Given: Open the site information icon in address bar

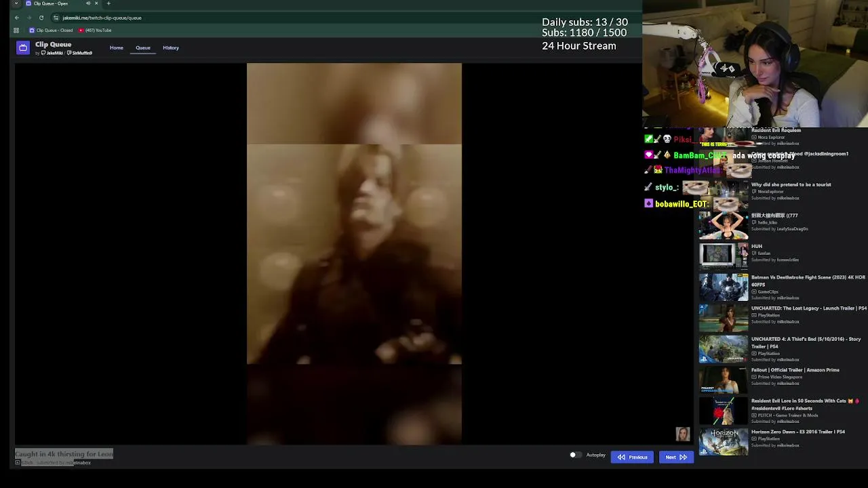Looking at the screenshot, I should 56,18.
